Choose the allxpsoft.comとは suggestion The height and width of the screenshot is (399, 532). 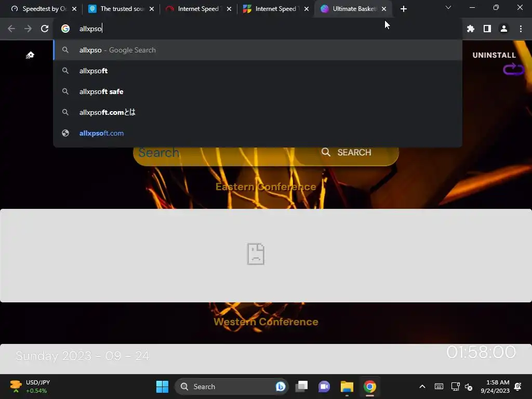(x=258, y=112)
